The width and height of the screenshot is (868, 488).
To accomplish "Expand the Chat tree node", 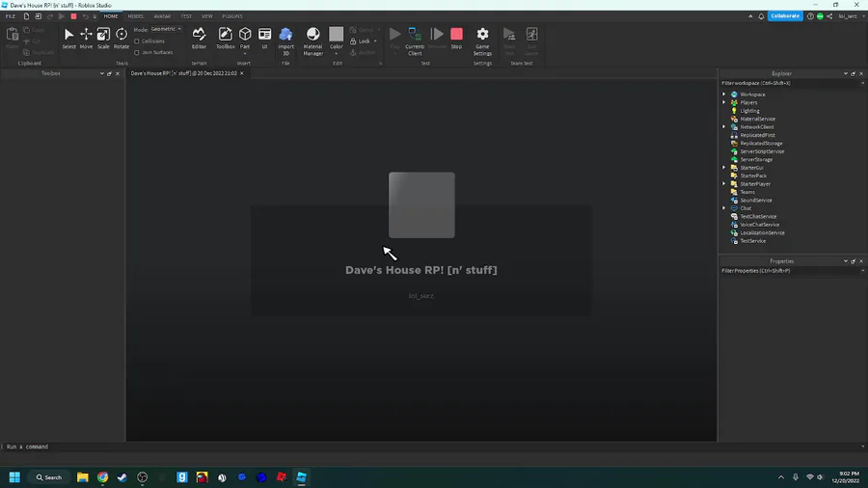I will pos(724,208).
